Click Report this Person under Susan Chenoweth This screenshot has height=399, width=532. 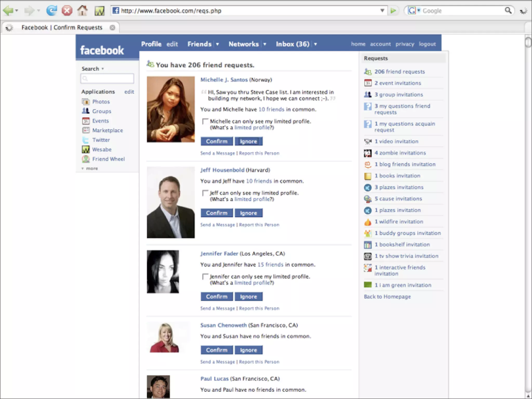point(259,362)
